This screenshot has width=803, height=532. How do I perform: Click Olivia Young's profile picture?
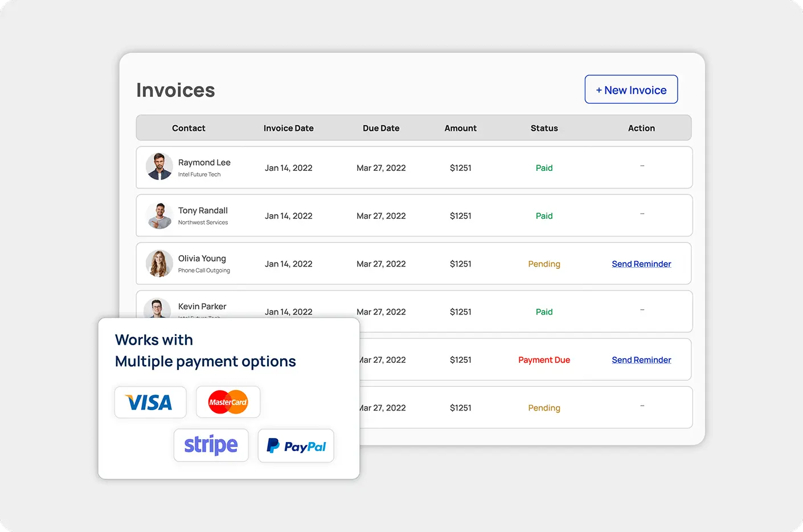(159, 263)
